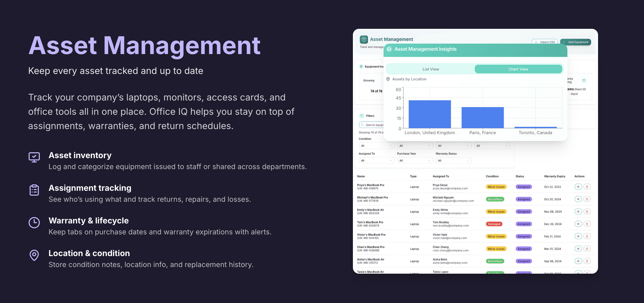
Task: Click eye icon for Emily's MacBook Air
Action: click(x=578, y=211)
